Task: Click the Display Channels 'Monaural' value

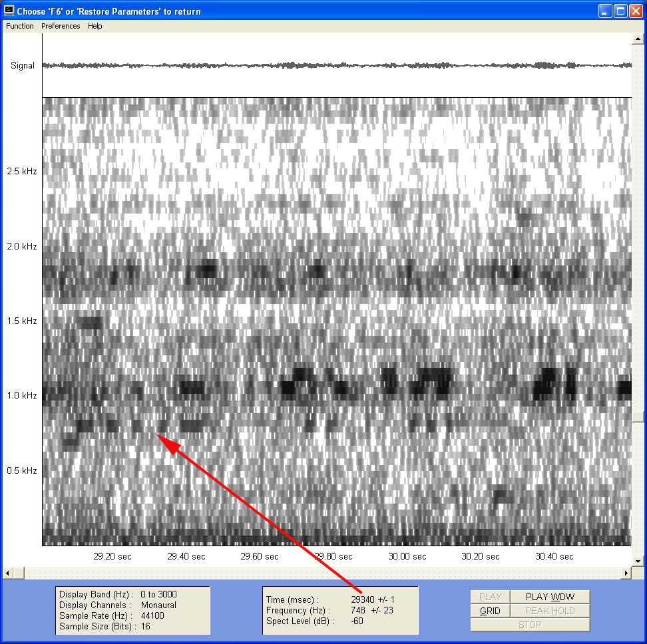Action: pyautogui.click(x=158, y=605)
